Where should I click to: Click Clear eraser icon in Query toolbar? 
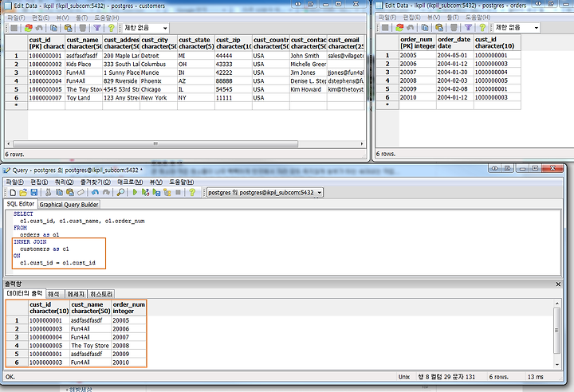[x=81, y=193]
